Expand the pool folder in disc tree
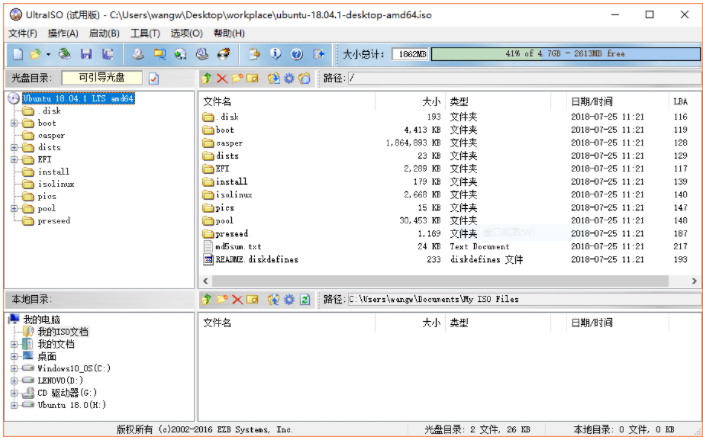Image resolution: width=703 pixels, height=440 pixels. click(x=14, y=209)
